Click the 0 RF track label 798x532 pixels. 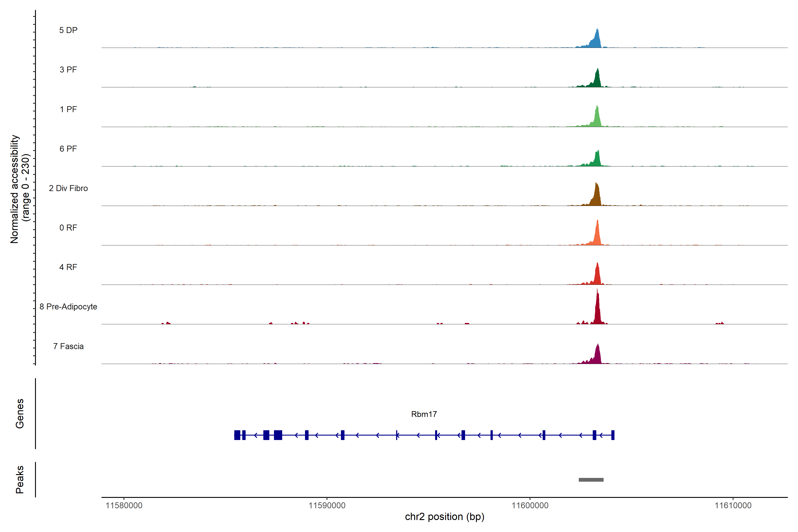(x=68, y=228)
